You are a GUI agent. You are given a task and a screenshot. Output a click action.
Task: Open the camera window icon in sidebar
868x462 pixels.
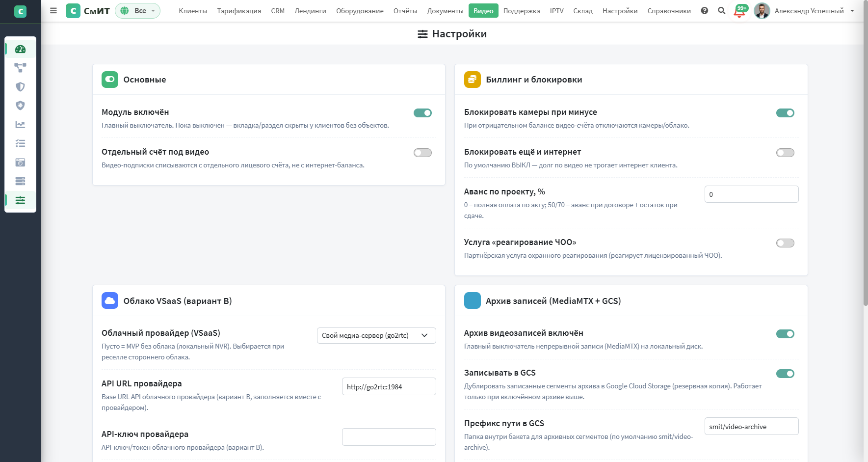(x=20, y=163)
